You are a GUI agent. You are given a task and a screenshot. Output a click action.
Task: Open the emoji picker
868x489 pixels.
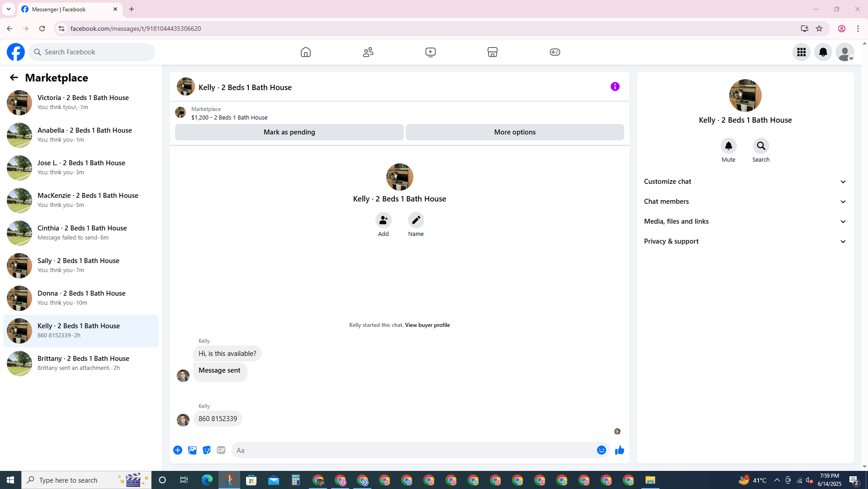click(x=602, y=450)
